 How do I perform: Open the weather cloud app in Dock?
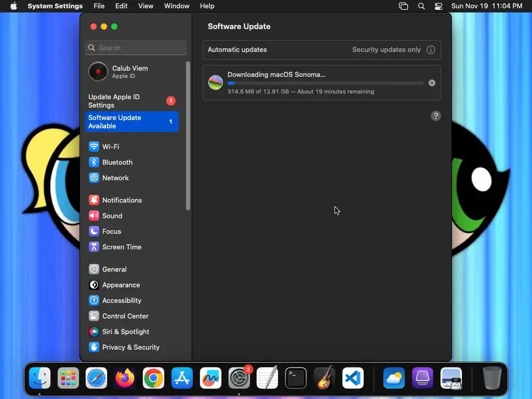tap(394, 378)
